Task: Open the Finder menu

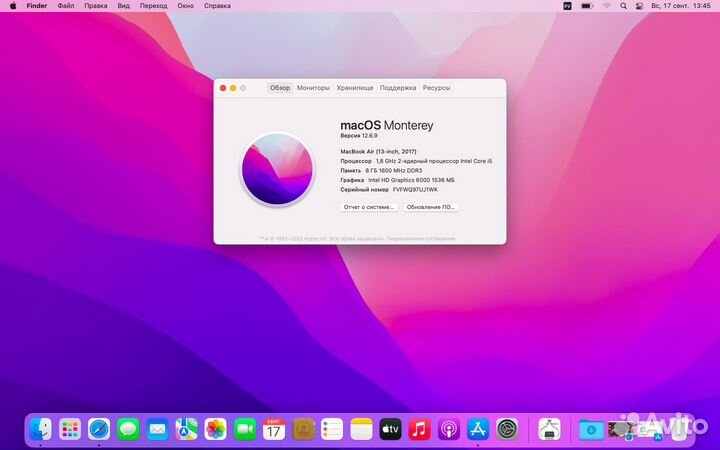Action: (37, 6)
